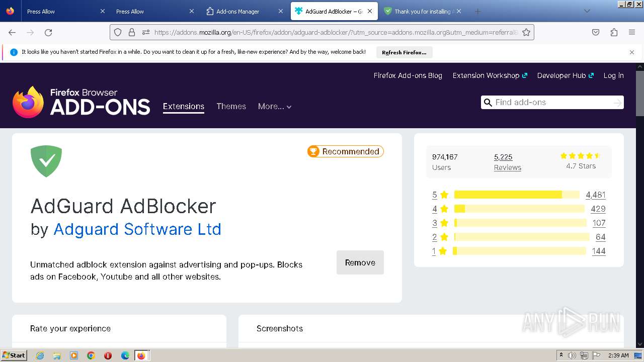
Task: Click the address bar URL
Action: click(x=336, y=32)
